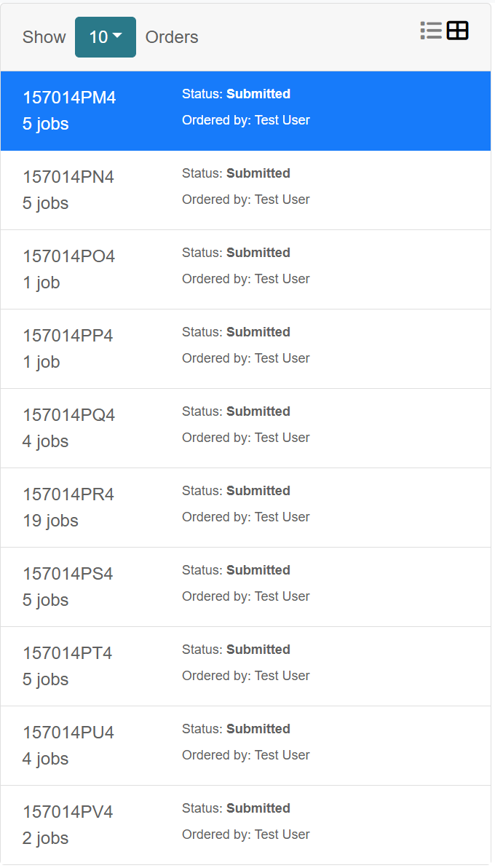Select order 157014PU4
Image resolution: width=495 pixels, height=868 pixels.
tap(246, 746)
